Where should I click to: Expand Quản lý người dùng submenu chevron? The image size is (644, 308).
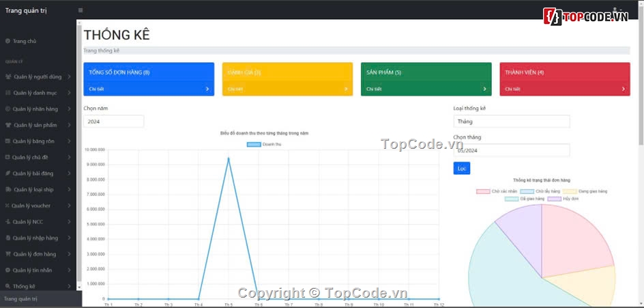pyautogui.click(x=69, y=77)
